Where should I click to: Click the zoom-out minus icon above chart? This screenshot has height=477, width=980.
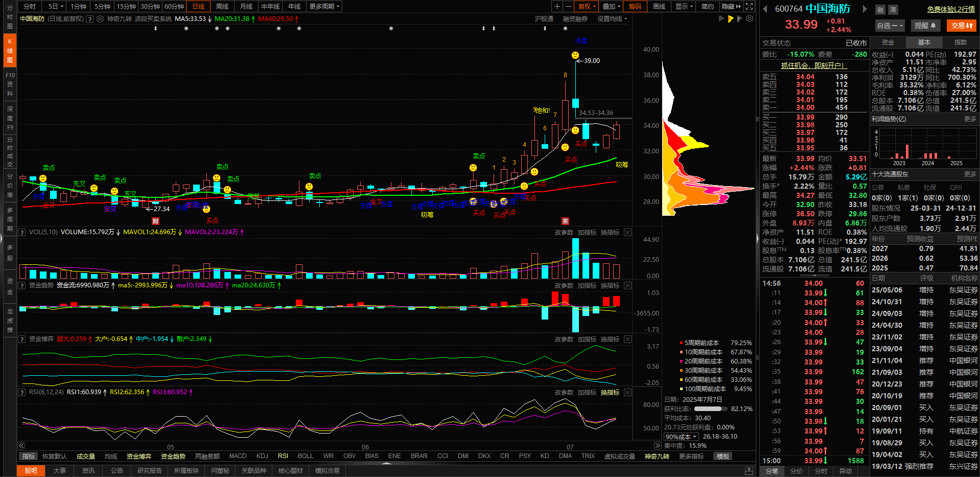568,7
